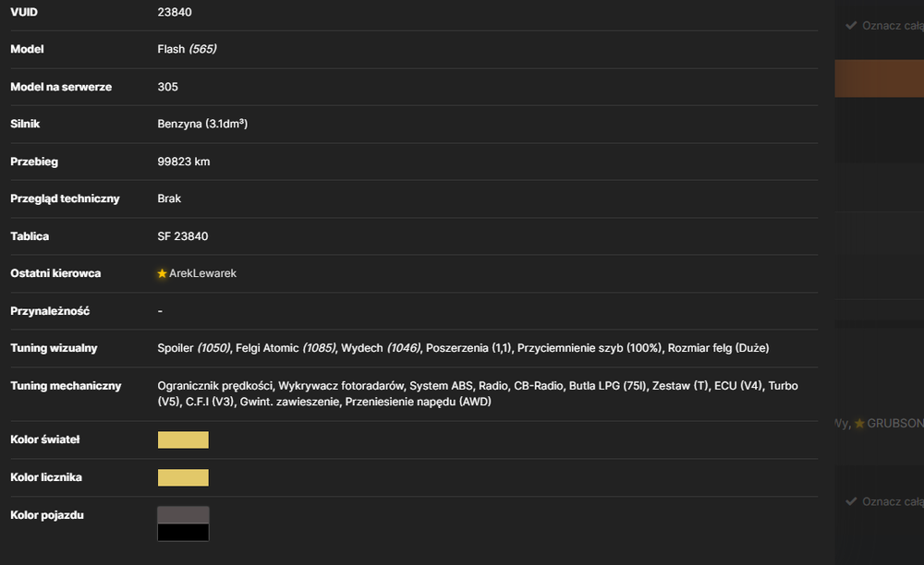Click the Tuning wizualny label
This screenshot has height=565, width=924.
pyautogui.click(x=54, y=348)
